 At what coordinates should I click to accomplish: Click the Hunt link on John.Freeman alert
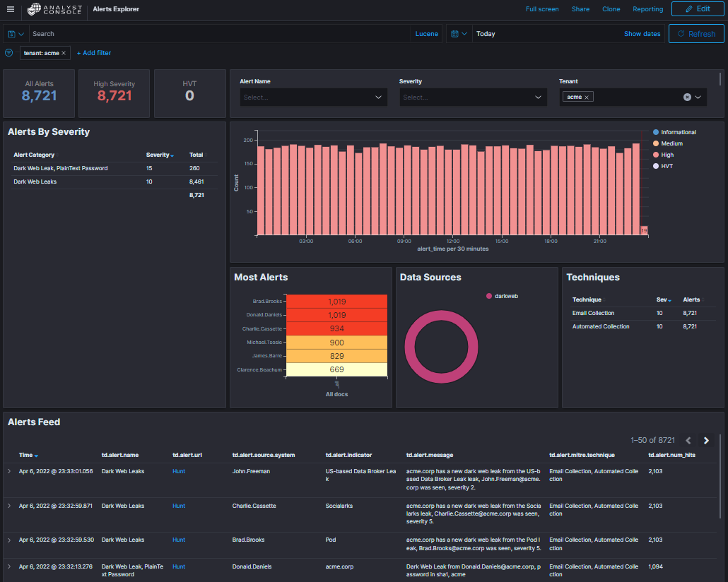tap(178, 471)
